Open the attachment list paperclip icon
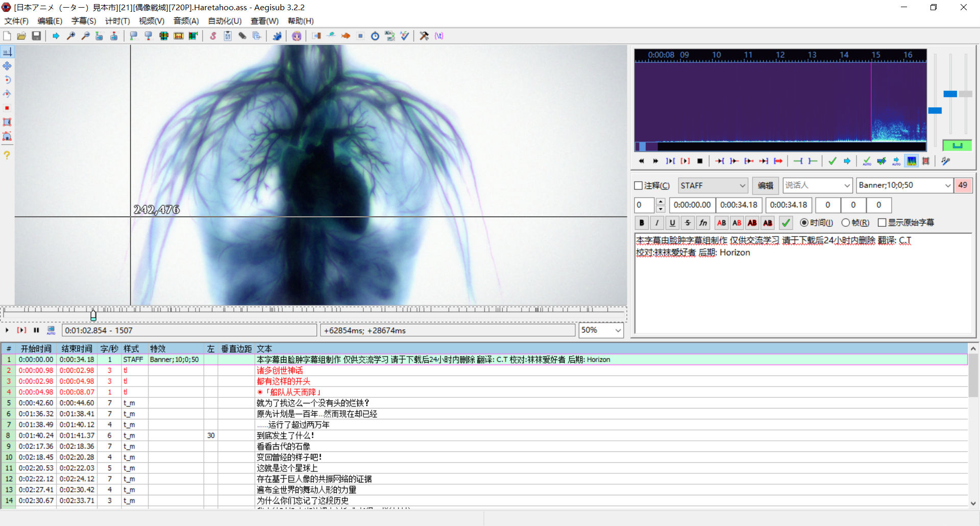The height and width of the screenshot is (526, 980). 242,36
